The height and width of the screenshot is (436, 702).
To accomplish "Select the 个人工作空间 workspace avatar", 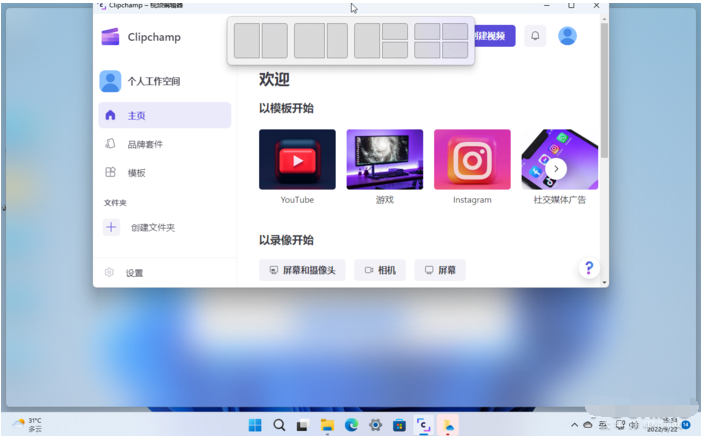I will (110, 81).
